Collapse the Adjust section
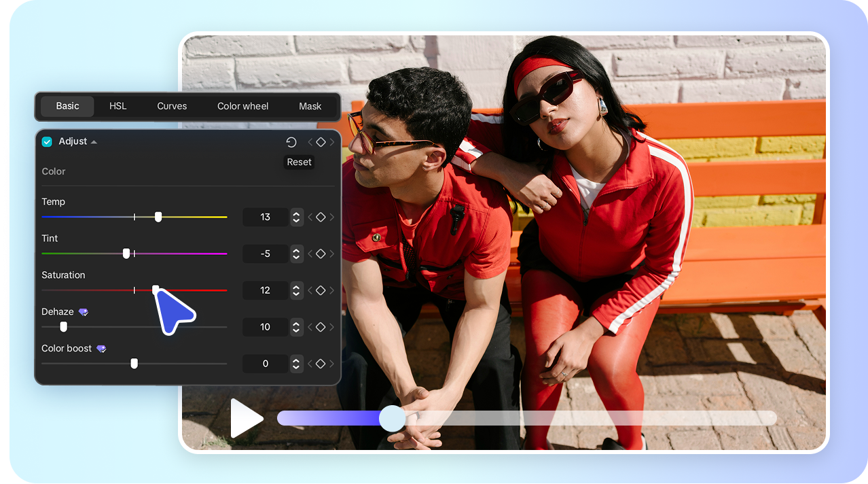 [93, 141]
